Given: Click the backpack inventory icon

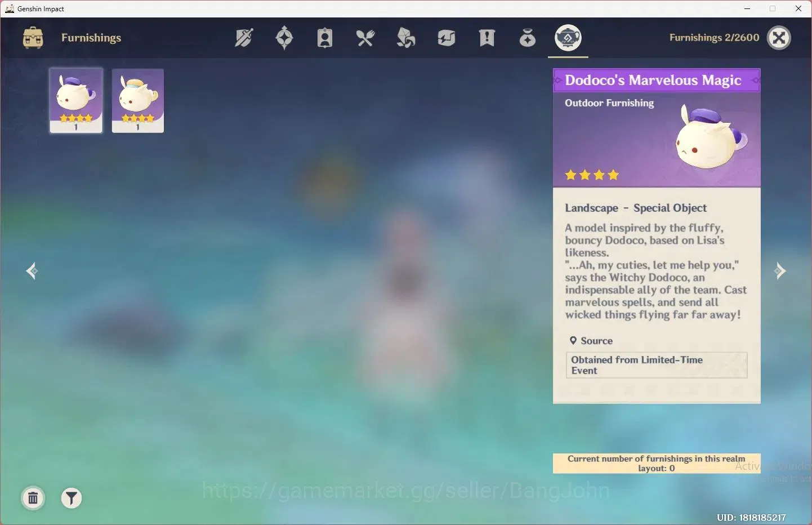Looking at the screenshot, I should point(33,38).
